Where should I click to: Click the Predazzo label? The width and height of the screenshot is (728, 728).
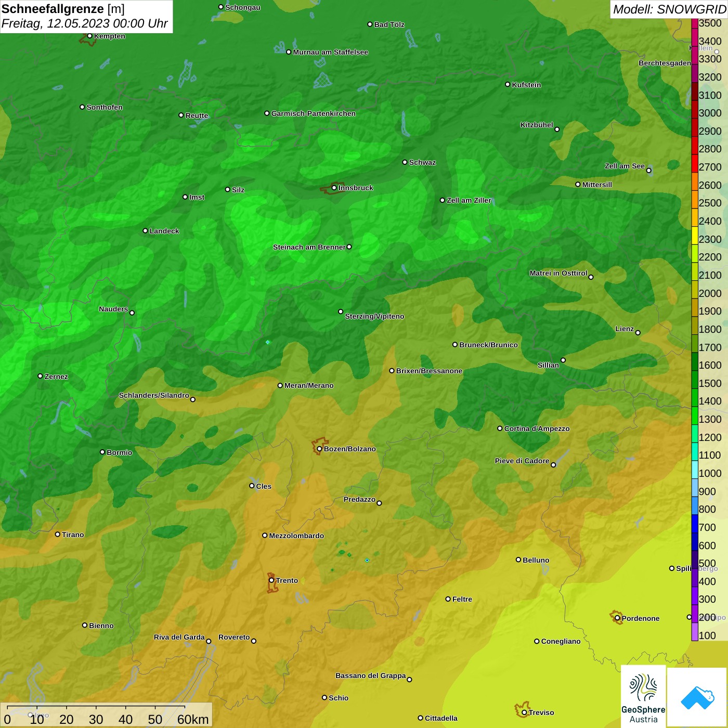359,499
